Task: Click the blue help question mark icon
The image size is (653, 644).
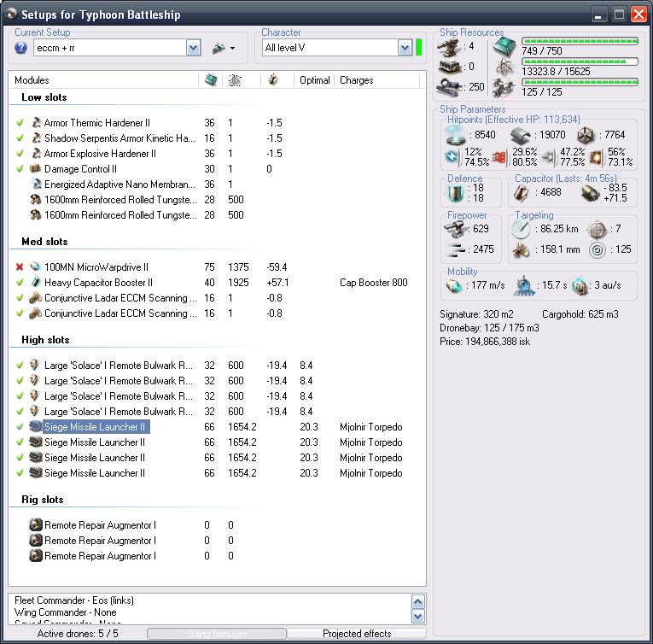Action: pos(20,48)
